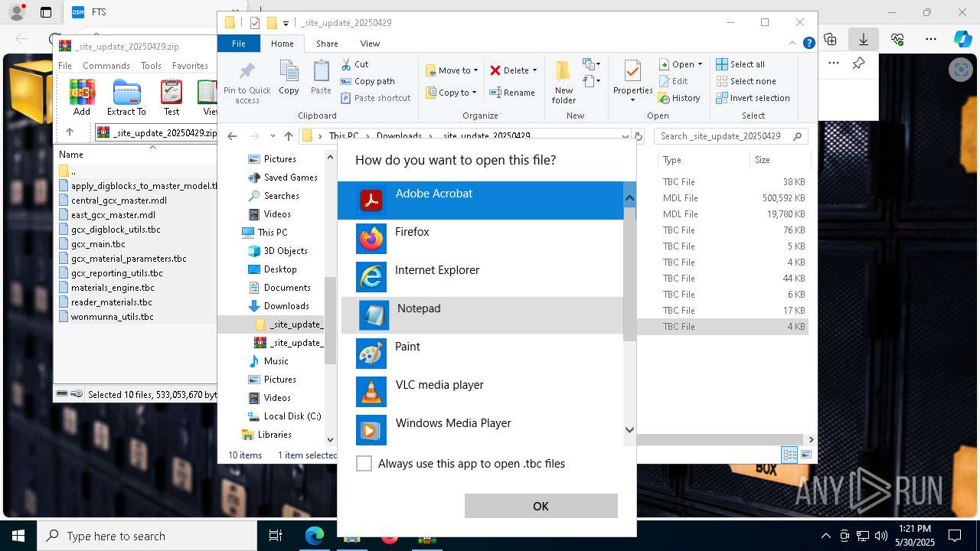Click the taskbar search box
The width and height of the screenshot is (980, 551).
pos(146,536)
